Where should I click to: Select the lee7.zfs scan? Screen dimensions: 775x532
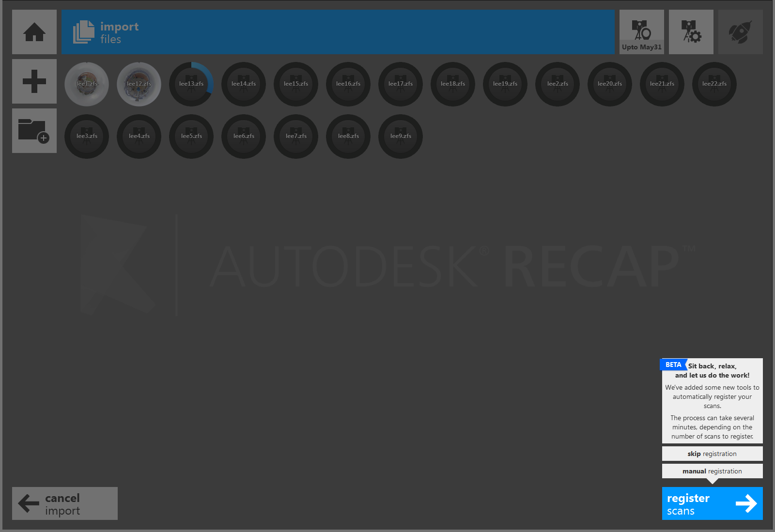point(296,137)
